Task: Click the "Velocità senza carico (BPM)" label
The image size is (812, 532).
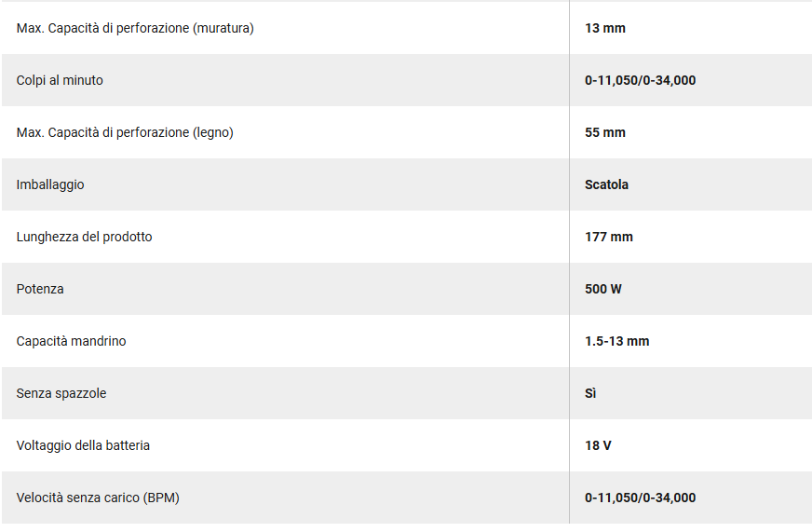Action: point(98,498)
